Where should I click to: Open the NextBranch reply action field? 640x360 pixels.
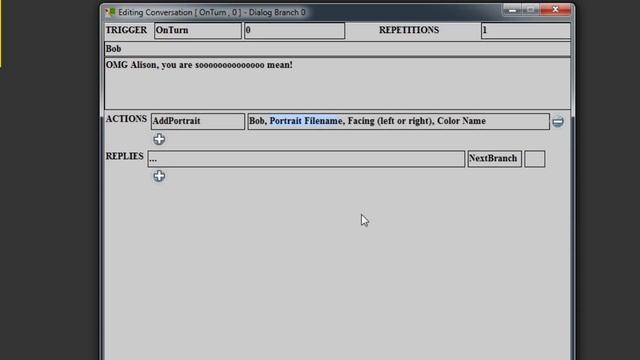coord(495,159)
